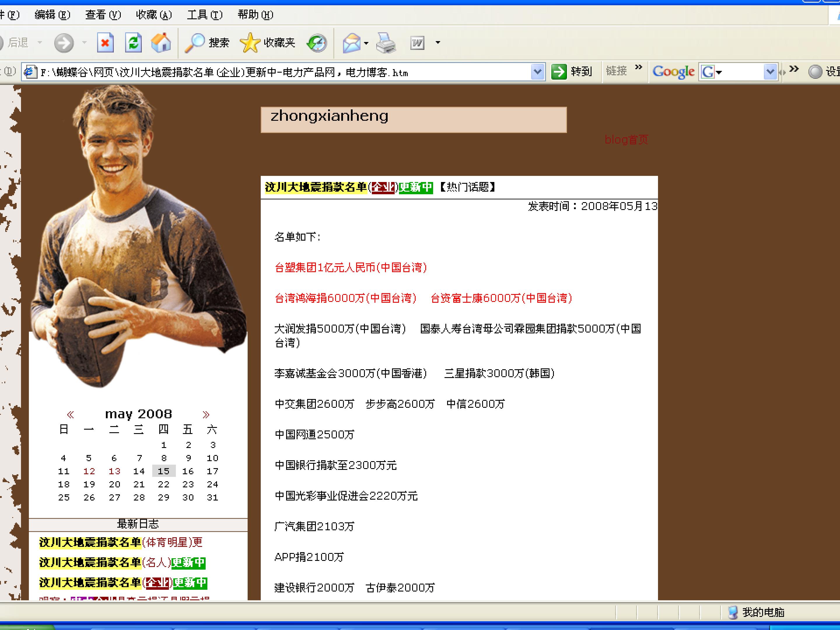This screenshot has height=630, width=840.
Task: Open the 工具(T) menu
Action: (x=204, y=15)
